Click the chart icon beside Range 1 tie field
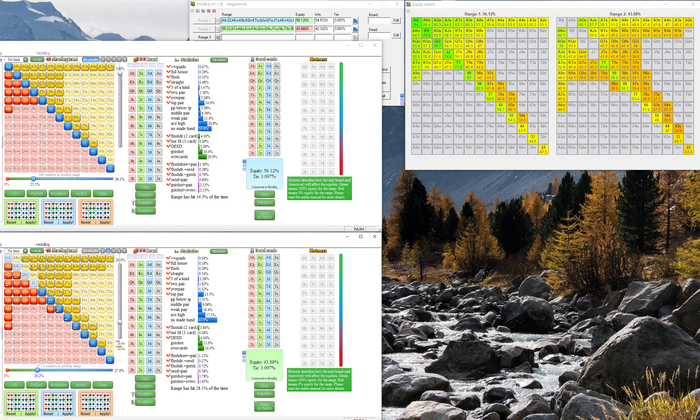Screen dimensions: 700x420 (356, 21)
